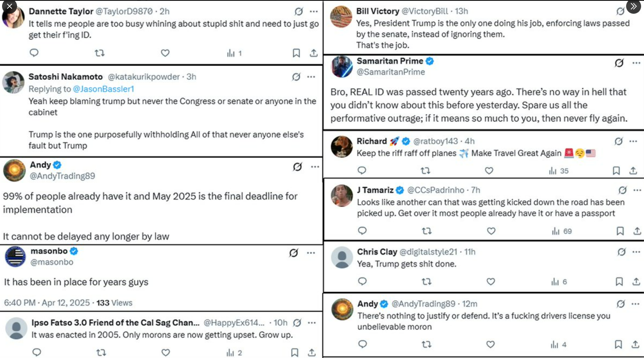The image size is (644, 358).
Task: Like Dannette Taylor's tweet
Action: [x=165, y=53]
